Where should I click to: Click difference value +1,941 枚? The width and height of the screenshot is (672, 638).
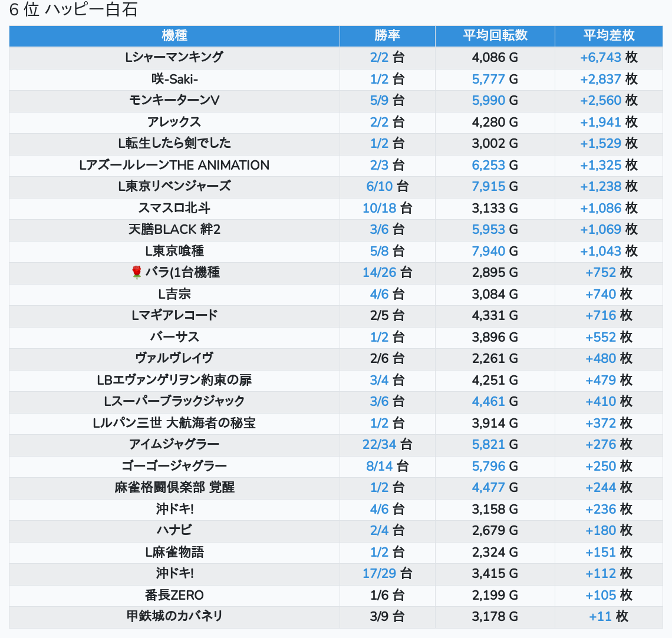click(608, 122)
